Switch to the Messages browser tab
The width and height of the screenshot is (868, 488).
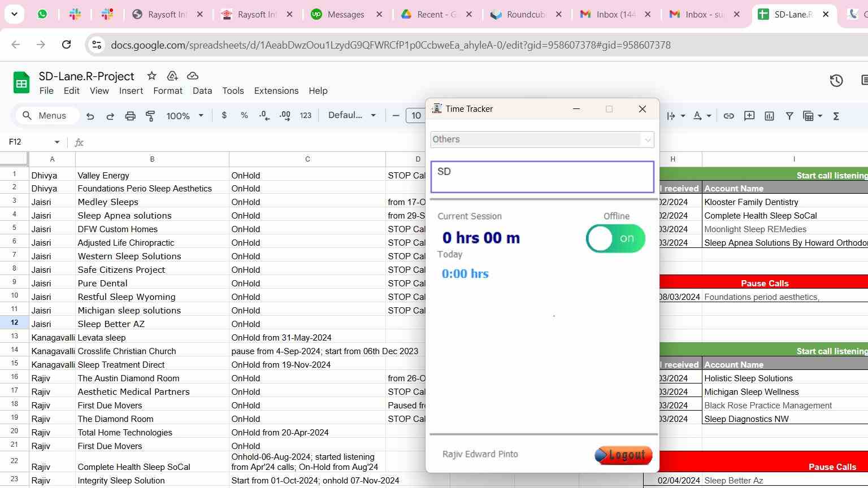(x=347, y=14)
